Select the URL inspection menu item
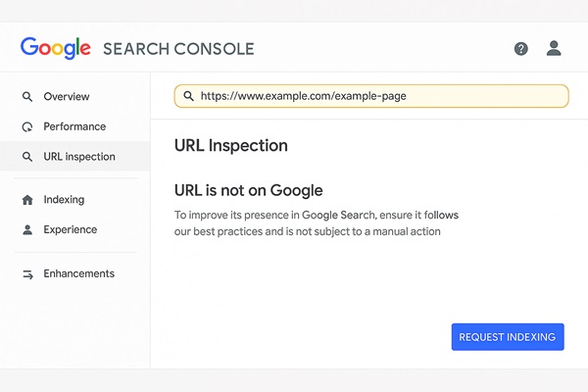Screen dimensions: 588x392 point(79,157)
